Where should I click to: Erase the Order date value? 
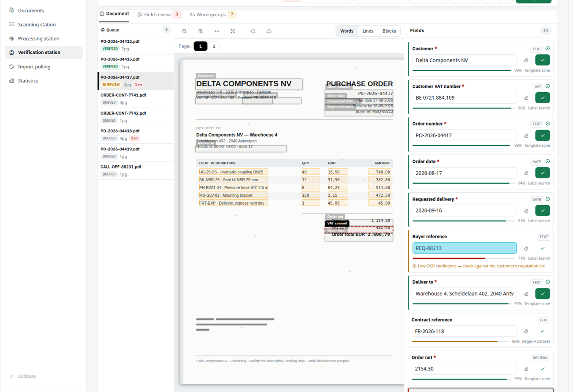[526, 173]
